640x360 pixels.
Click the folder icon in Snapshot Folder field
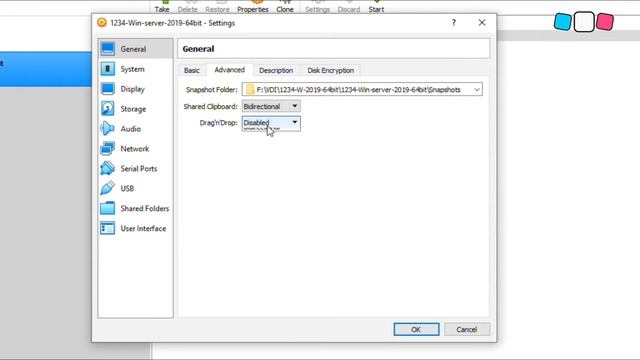point(250,89)
